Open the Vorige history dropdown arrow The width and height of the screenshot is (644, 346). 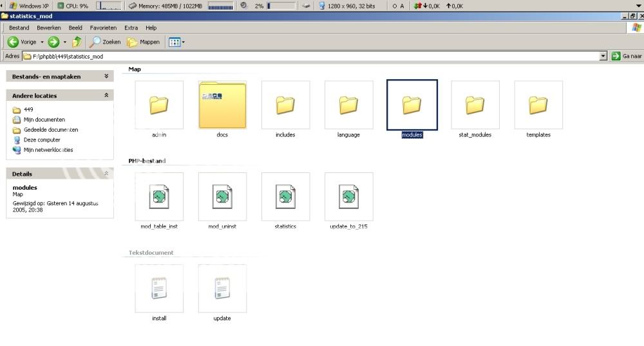pyautogui.click(x=42, y=42)
